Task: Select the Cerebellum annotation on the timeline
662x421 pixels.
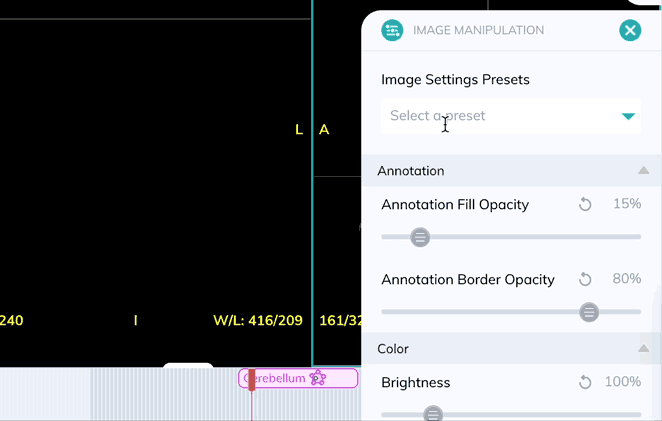Action: pos(298,378)
